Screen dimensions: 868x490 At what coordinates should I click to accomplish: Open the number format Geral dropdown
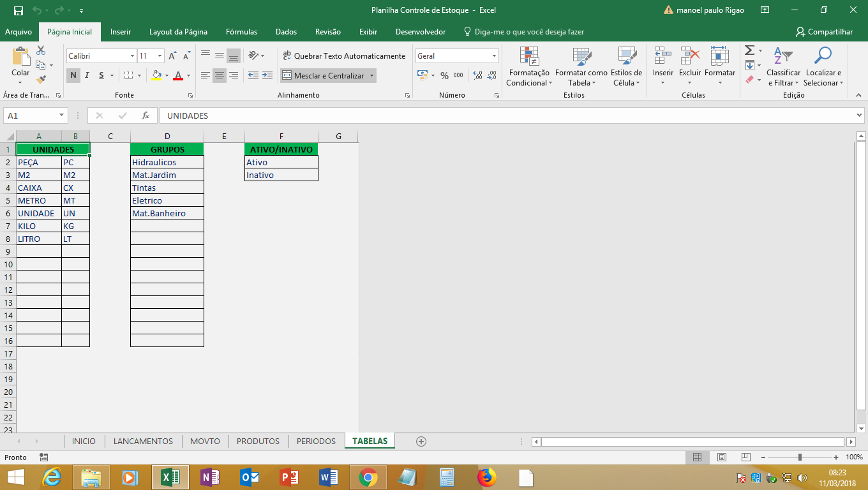[494, 56]
